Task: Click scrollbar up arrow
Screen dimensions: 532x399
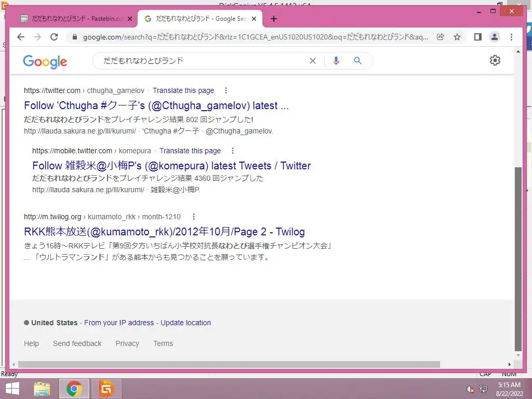Action: tap(518, 51)
